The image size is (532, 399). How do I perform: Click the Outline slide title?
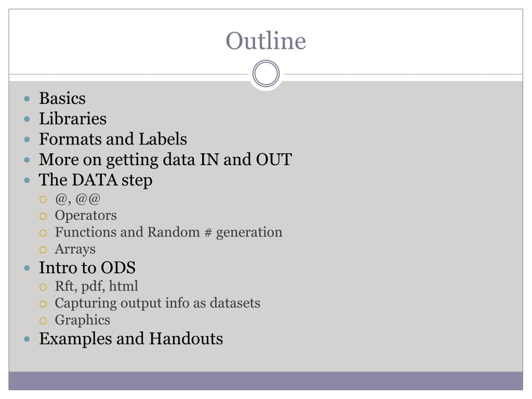pyautogui.click(x=265, y=41)
